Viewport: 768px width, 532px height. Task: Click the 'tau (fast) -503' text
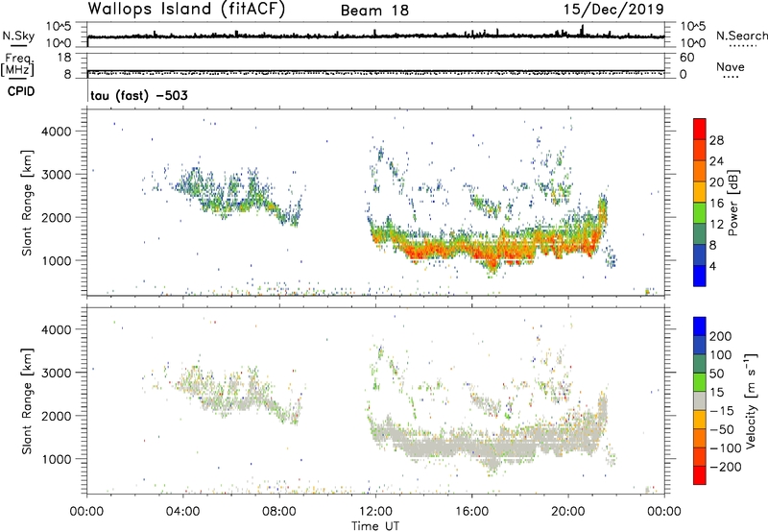[139, 95]
